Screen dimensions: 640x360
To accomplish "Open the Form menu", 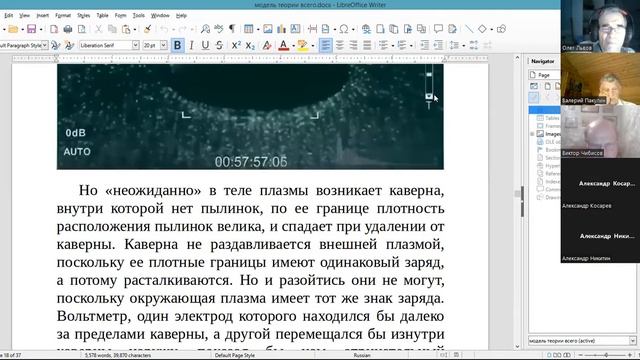I will (120, 16).
